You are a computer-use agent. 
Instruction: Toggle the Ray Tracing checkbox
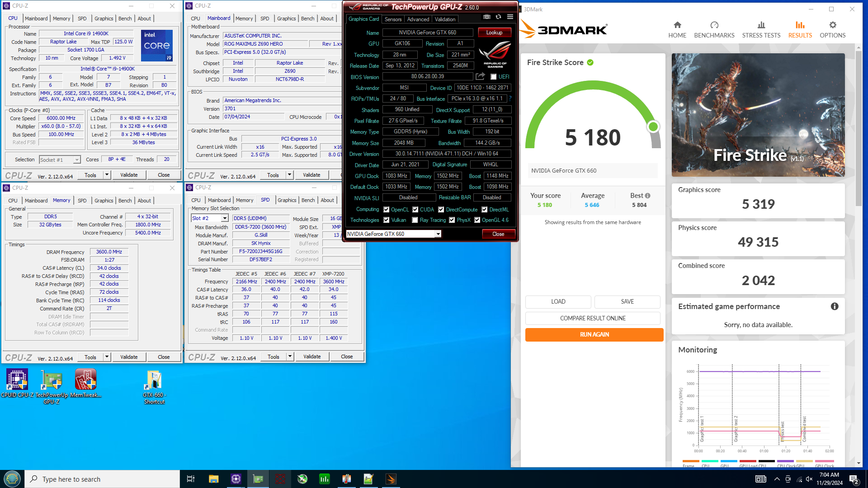[x=415, y=220]
